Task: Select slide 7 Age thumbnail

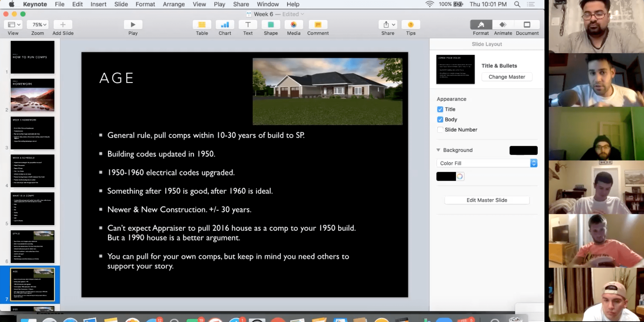Action: pos(32,285)
